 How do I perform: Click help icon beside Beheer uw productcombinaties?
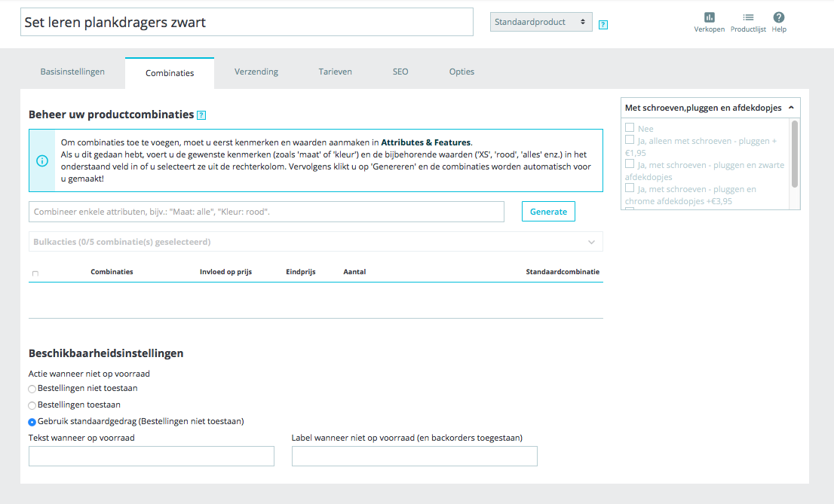[201, 115]
